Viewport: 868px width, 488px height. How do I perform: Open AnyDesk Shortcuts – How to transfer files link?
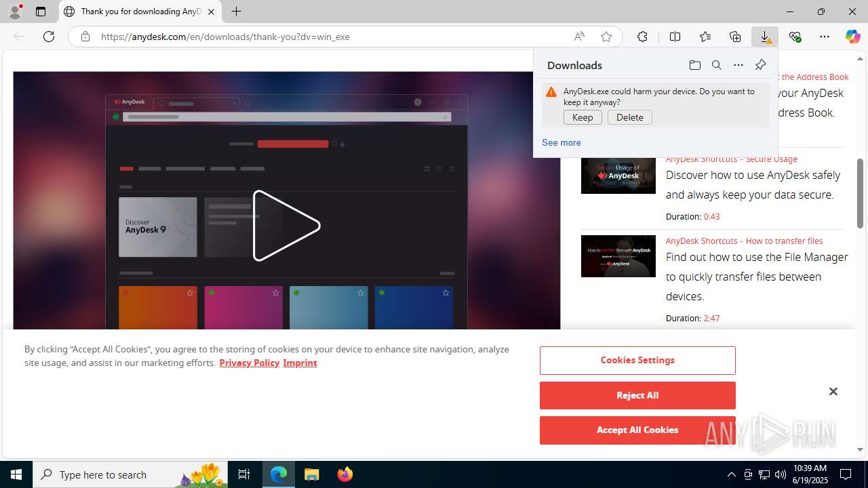(744, 241)
